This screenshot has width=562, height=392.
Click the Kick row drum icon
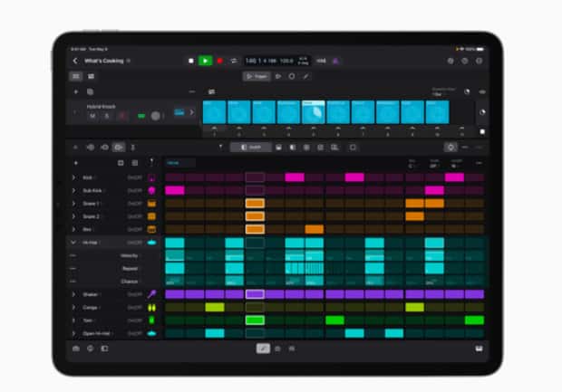pyautogui.click(x=151, y=177)
